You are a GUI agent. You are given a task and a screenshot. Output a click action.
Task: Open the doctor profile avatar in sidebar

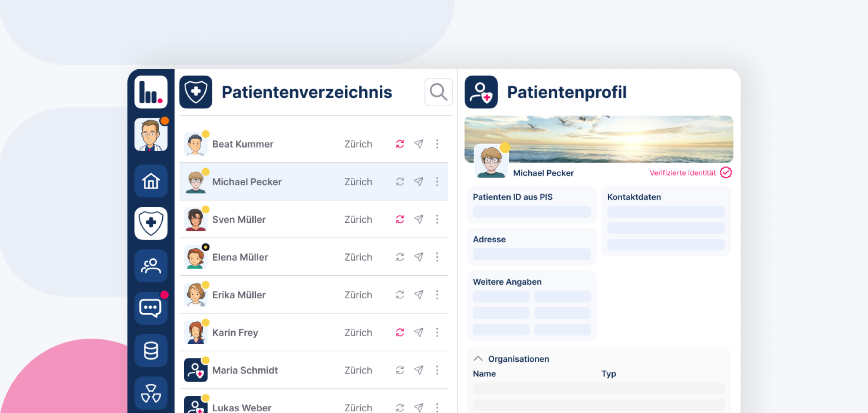click(151, 135)
